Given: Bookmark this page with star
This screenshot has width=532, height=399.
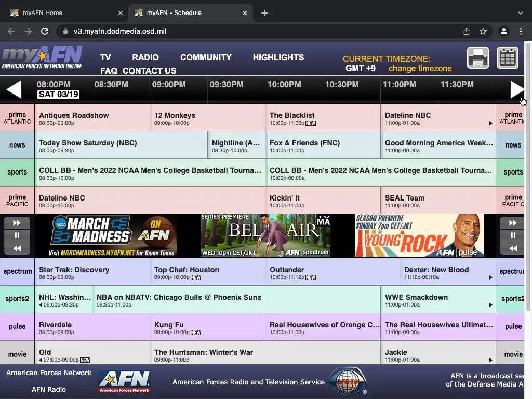Looking at the screenshot, I should click(x=483, y=31).
